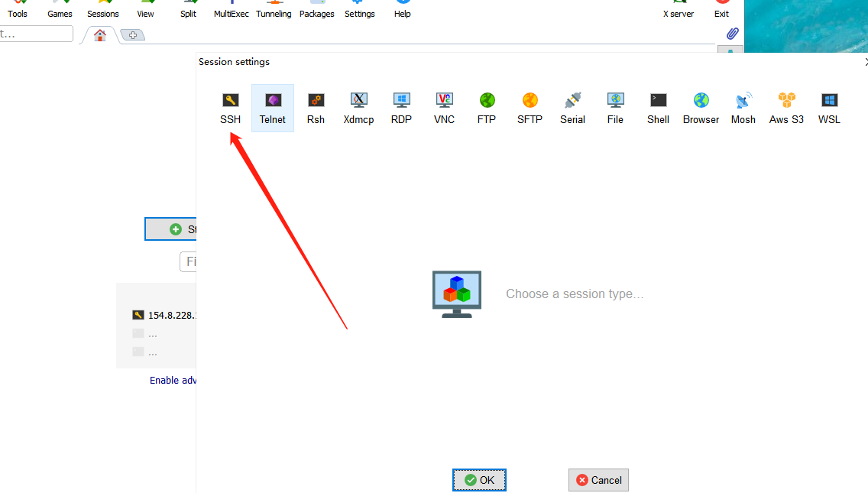
Task: Select the Mosh session type
Action: (743, 108)
